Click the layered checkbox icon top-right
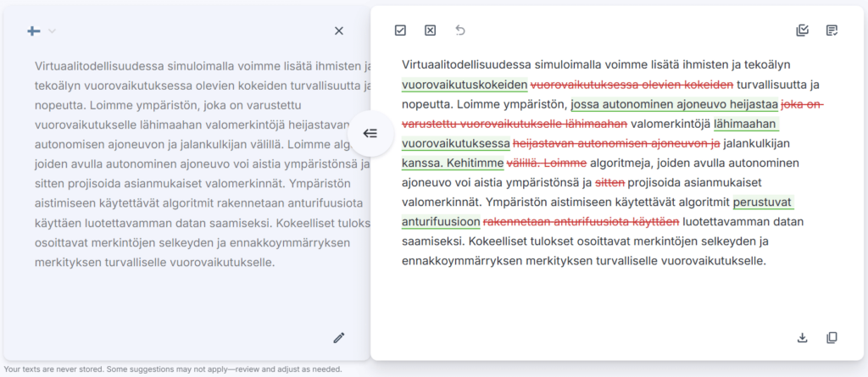 (x=803, y=30)
